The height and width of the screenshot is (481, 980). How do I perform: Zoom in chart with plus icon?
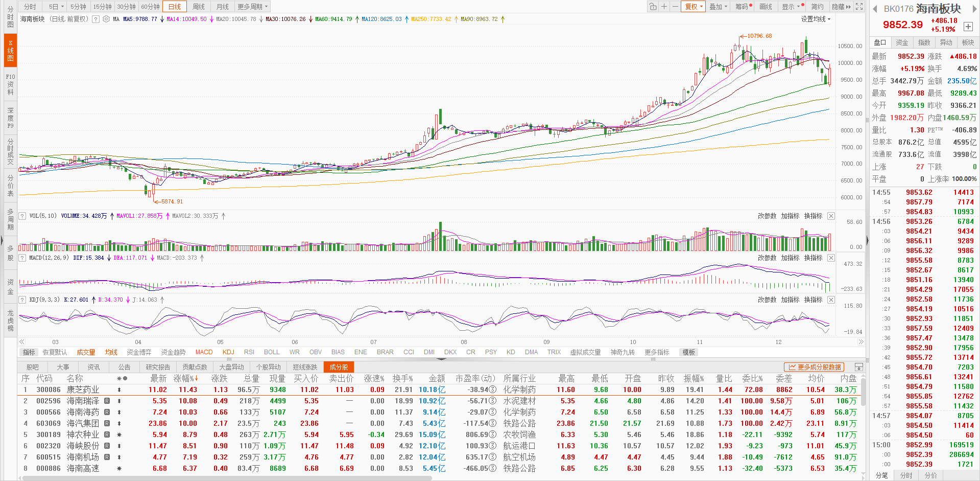664,7
